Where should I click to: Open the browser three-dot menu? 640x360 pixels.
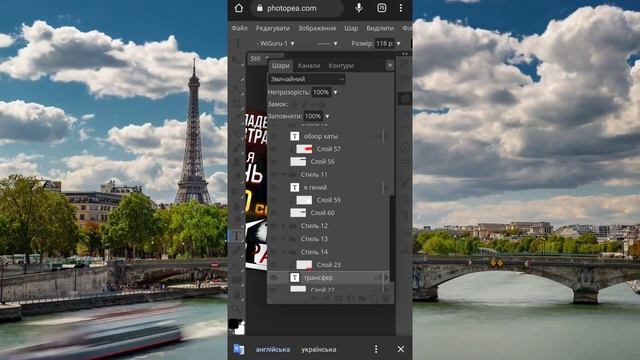click(401, 8)
